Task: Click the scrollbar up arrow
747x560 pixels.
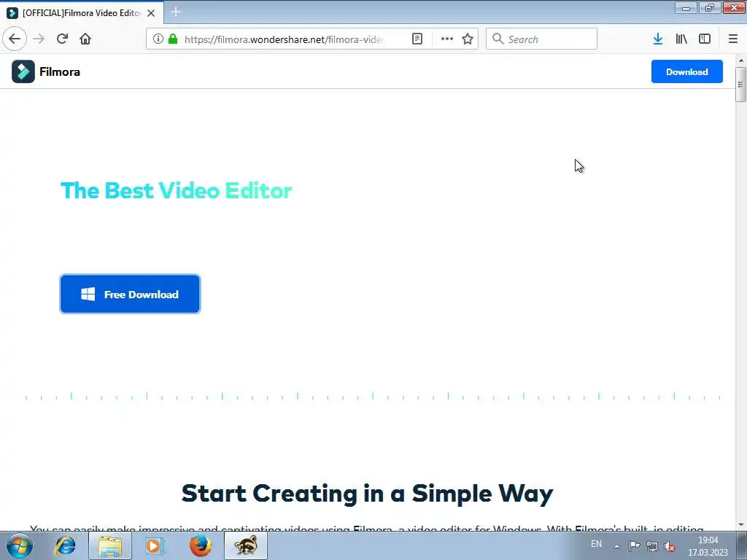Action: 741,61
